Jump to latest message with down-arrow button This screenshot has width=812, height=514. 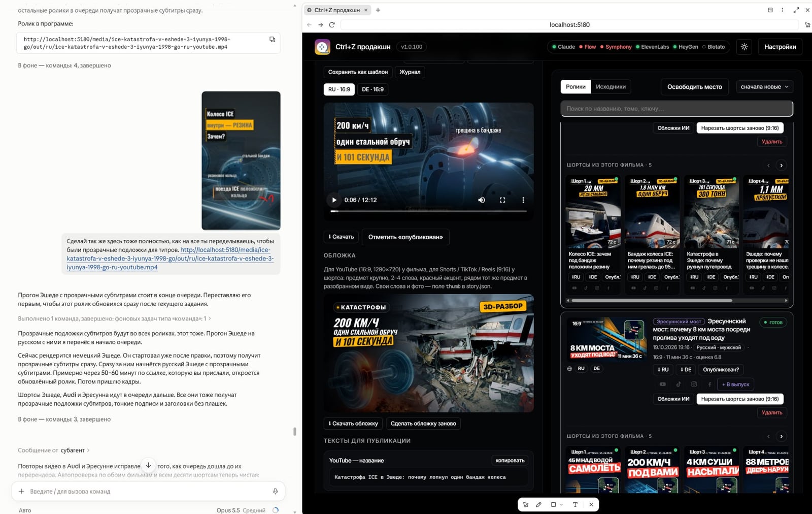[x=148, y=465]
